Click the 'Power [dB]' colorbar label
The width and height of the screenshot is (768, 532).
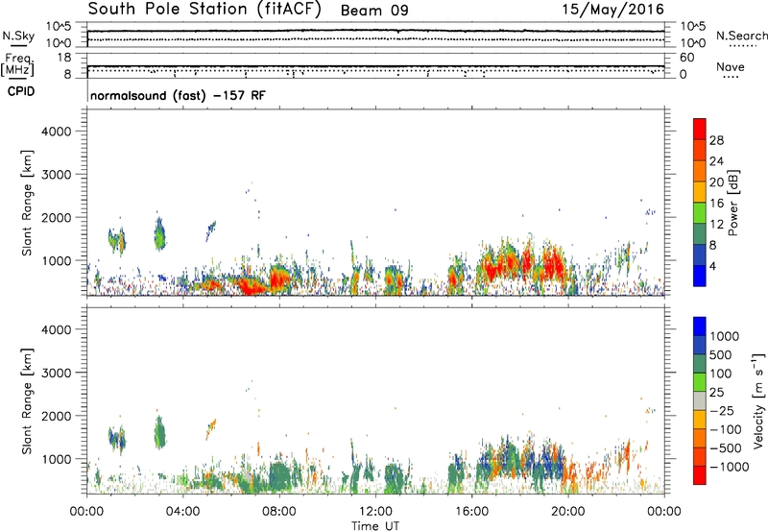(x=732, y=203)
